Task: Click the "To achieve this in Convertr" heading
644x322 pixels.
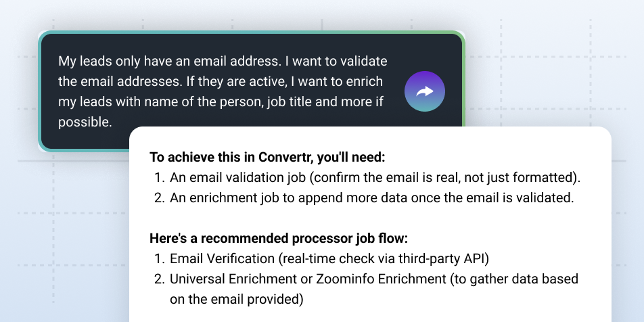Action: coord(267,158)
